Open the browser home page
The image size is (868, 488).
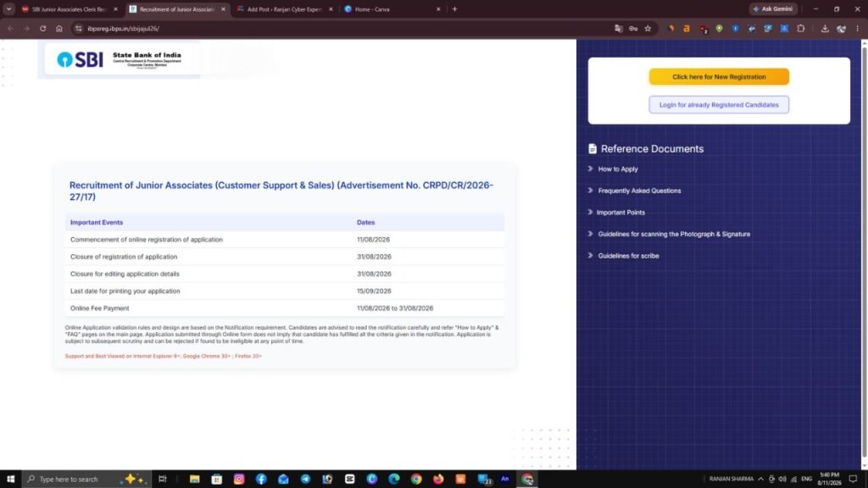[59, 28]
